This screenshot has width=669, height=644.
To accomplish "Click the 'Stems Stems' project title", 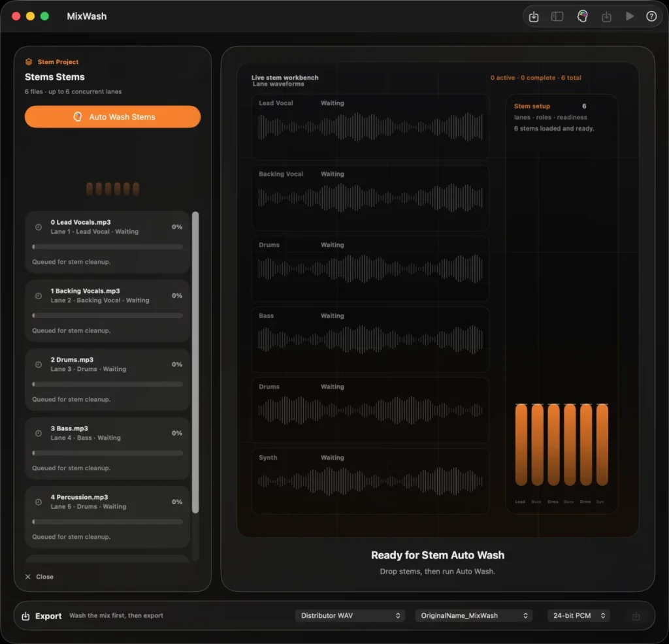I will [x=55, y=77].
